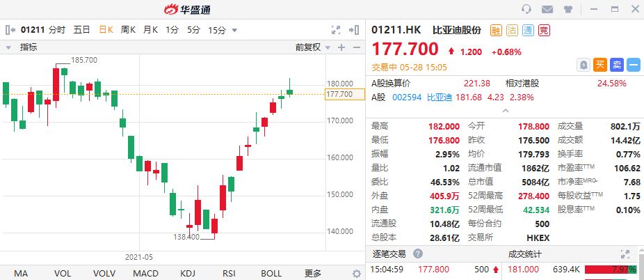This screenshot has width=644, height=280.
Task: Click the 华盛通 logo
Action: pos(187,10)
